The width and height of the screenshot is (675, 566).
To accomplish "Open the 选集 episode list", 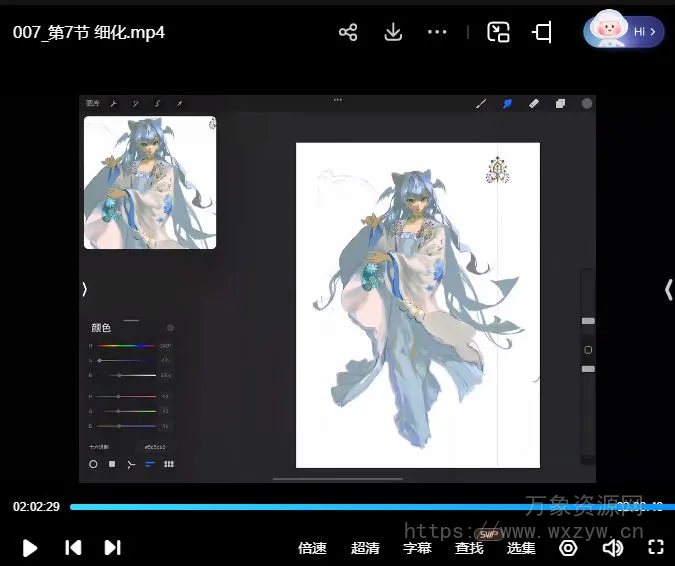I will [x=521, y=548].
